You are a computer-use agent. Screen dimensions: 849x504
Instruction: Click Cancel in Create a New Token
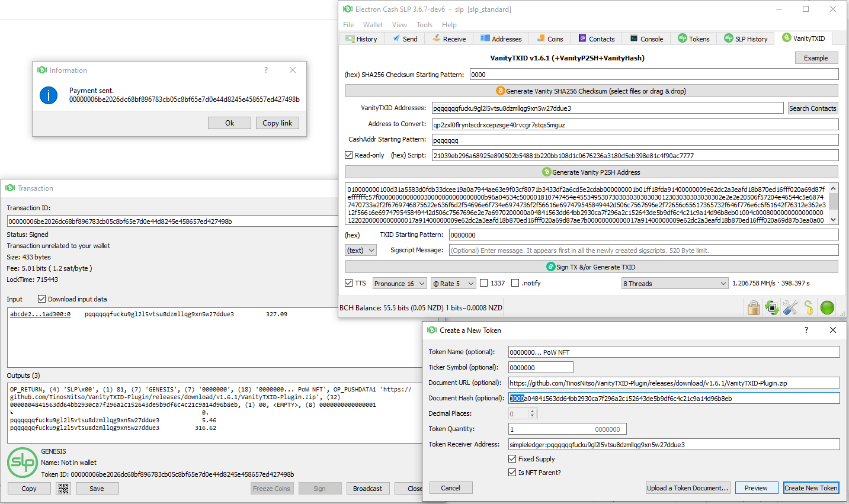point(450,487)
